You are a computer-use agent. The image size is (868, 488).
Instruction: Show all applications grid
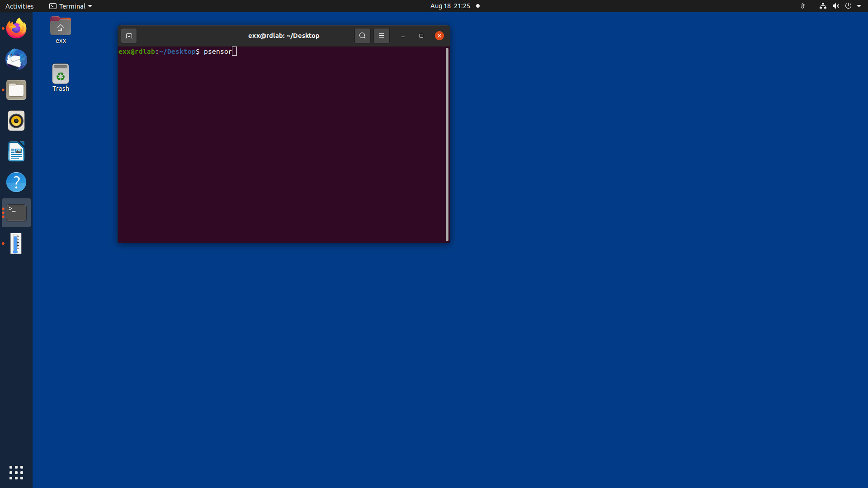click(x=16, y=472)
